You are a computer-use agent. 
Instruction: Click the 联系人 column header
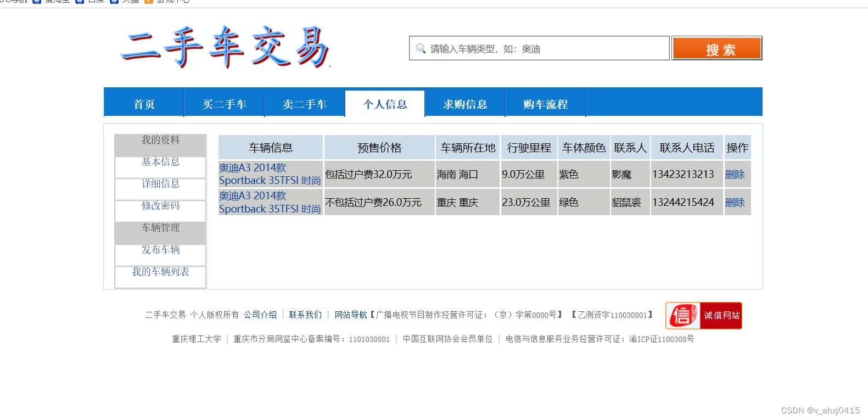630,147
